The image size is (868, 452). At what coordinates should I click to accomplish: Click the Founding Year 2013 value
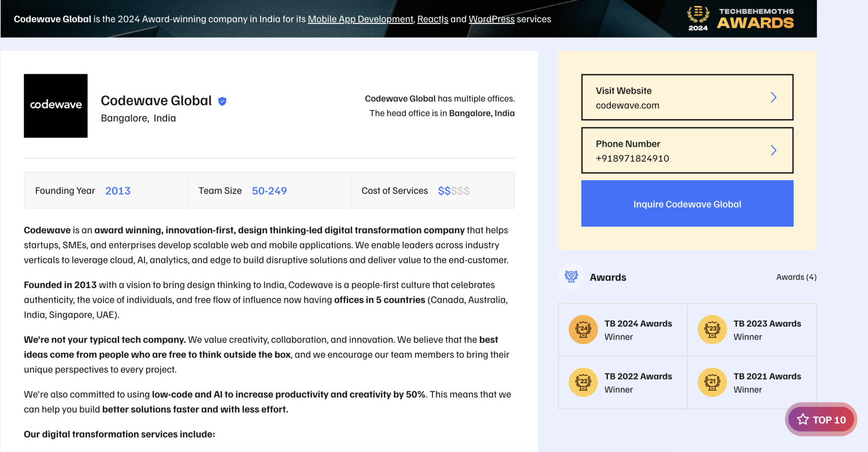[x=118, y=190]
